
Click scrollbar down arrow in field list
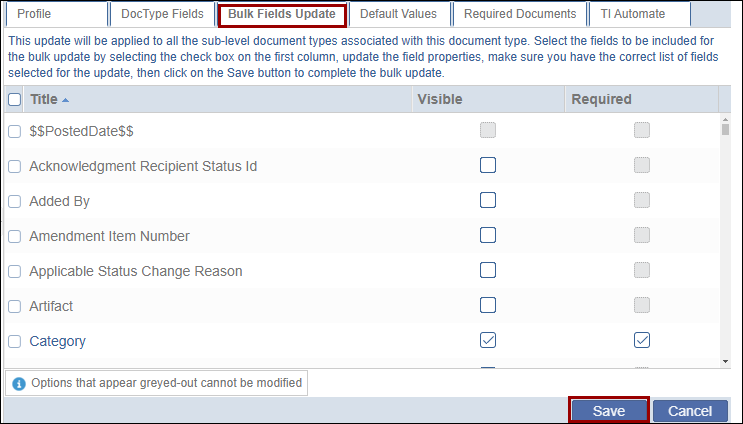coord(725,359)
